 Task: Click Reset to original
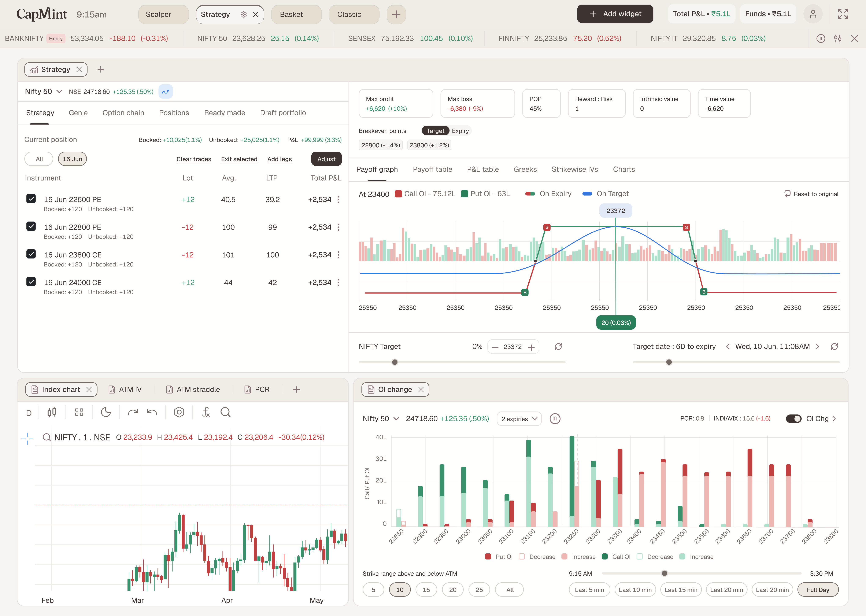coord(811,194)
